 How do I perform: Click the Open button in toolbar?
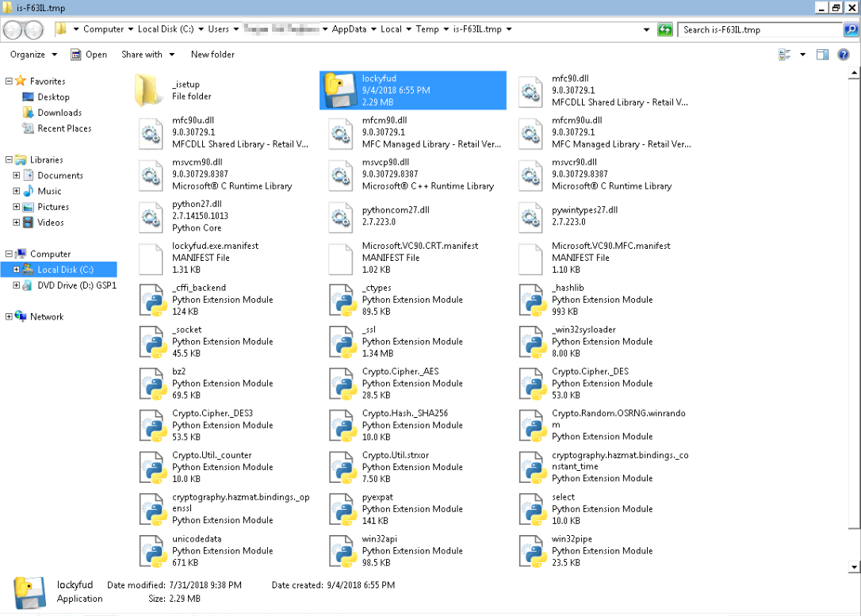(89, 55)
